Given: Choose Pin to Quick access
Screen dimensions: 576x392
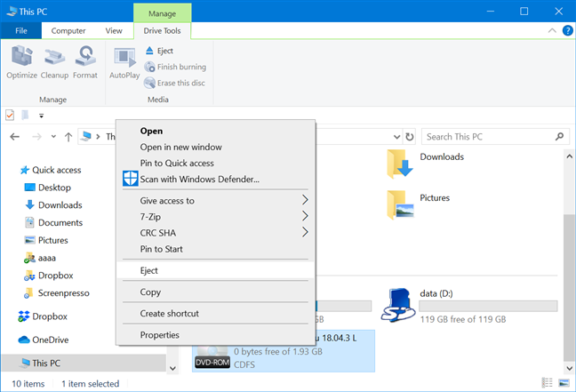Looking at the screenshot, I should pos(216,164).
